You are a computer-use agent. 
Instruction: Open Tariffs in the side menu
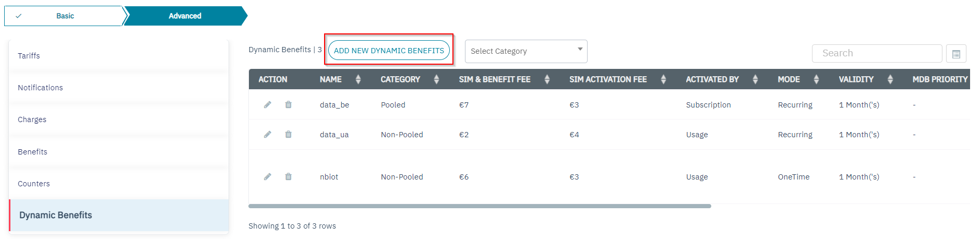[x=29, y=56]
